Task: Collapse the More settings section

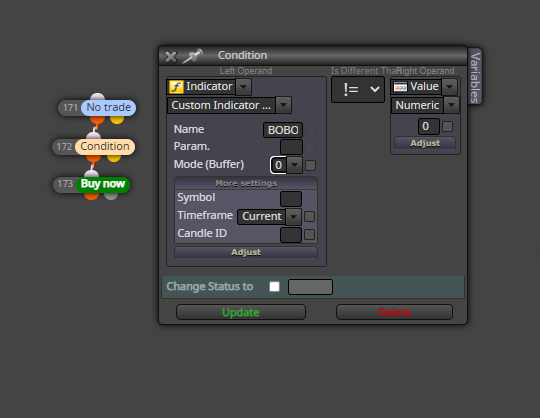Action: [246, 183]
